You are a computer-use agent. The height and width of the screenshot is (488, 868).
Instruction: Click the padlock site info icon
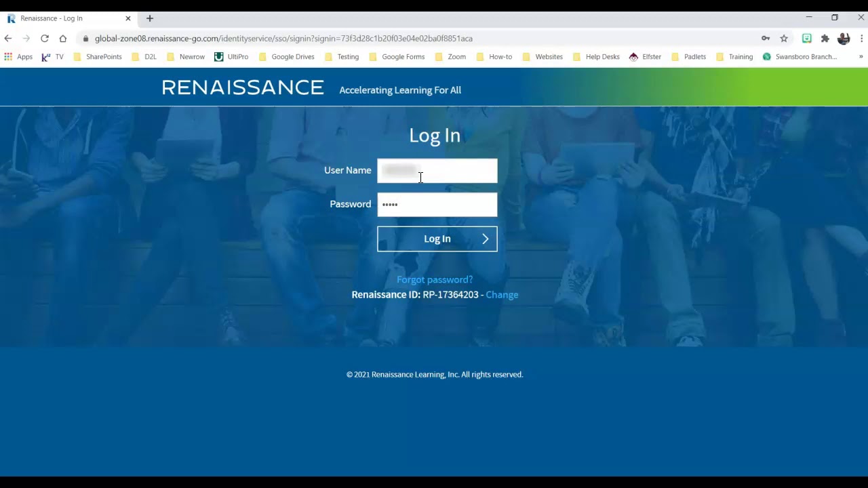[x=85, y=39]
